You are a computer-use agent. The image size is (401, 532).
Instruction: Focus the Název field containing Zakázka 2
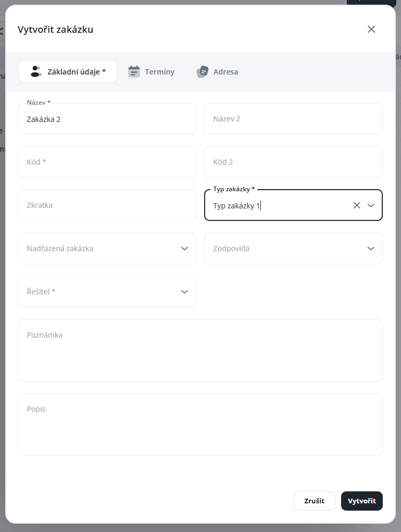point(107,119)
